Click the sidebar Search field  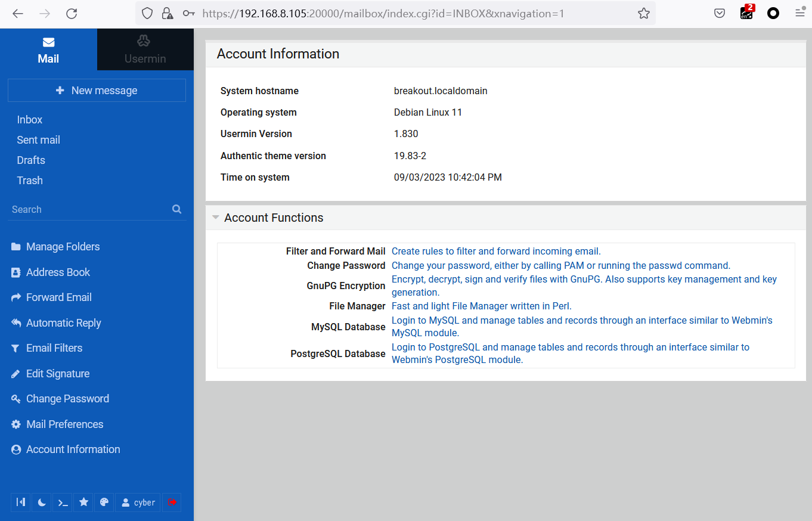point(89,209)
